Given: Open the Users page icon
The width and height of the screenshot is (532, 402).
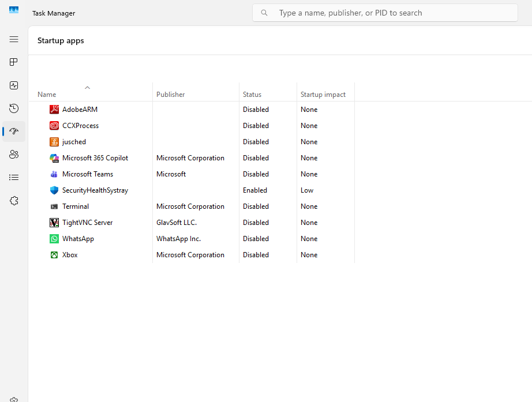Looking at the screenshot, I should pyautogui.click(x=14, y=155).
